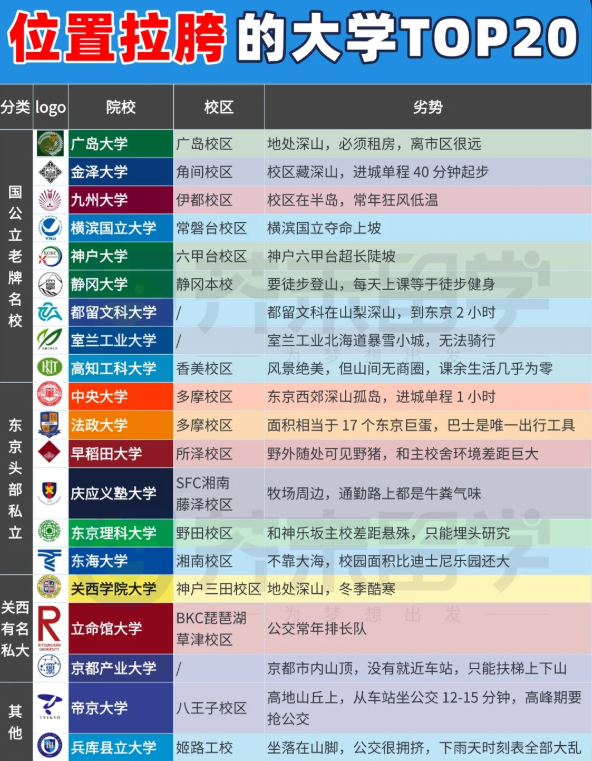Select the 东京头部私立 category label
Viewport: 592px width, 761px height.
click(x=16, y=479)
